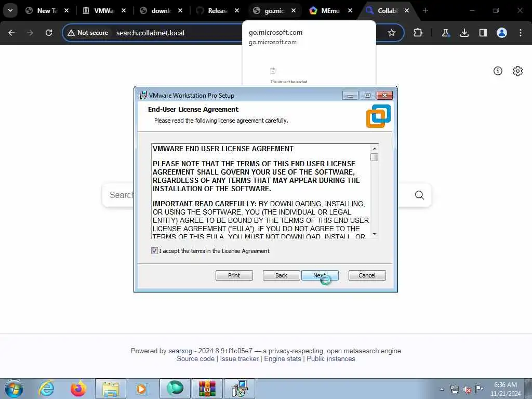The image size is (532, 399).
Task: Click the muted volume tray icon
Action: point(467,390)
